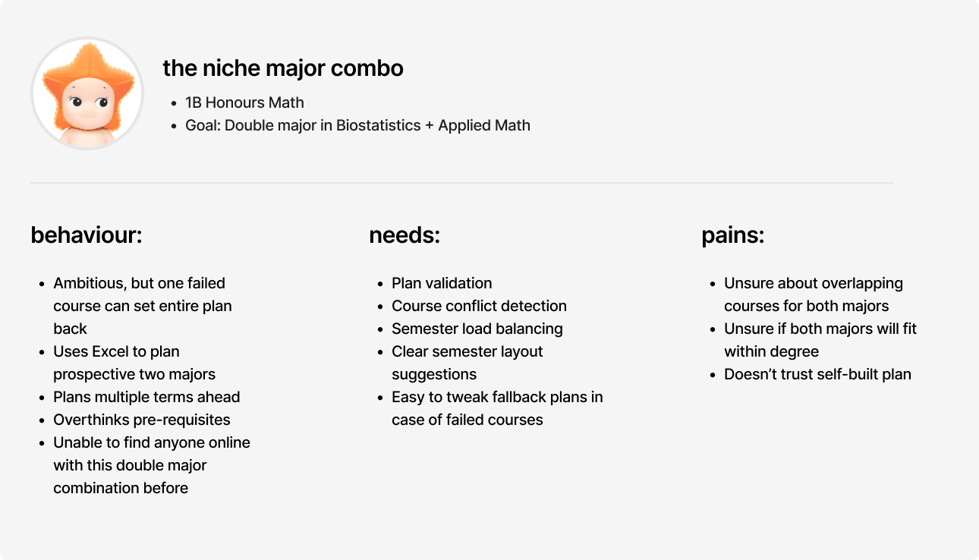The image size is (979, 560).
Task: Click the orange star avatar image
Action: (x=87, y=93)
